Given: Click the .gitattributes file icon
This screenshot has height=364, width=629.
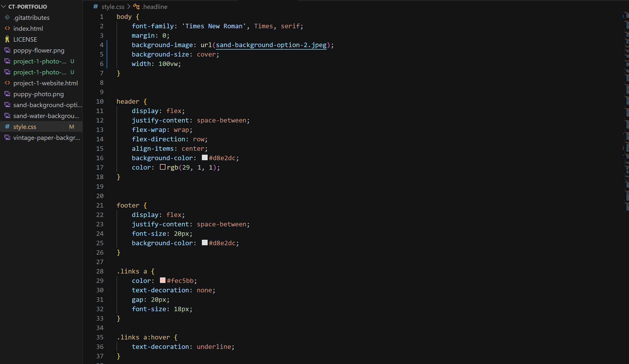Looking at the screenshot, I should [7, 17].
